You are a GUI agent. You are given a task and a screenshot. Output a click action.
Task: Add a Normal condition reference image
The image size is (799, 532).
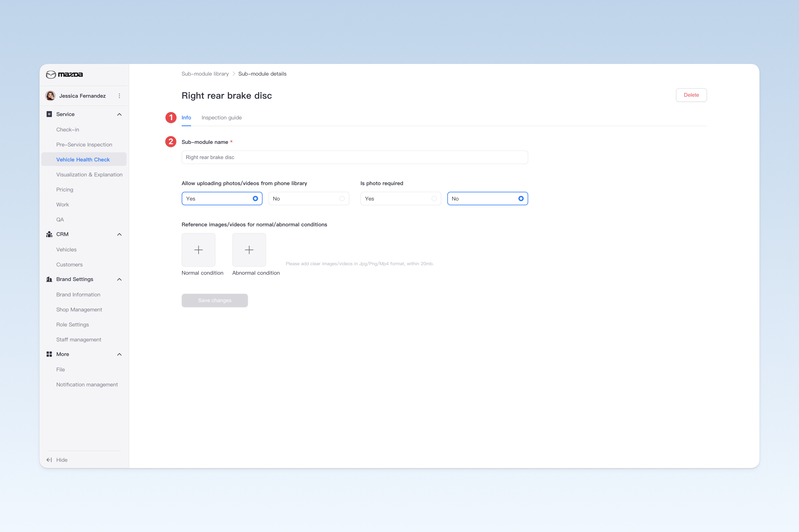tap(199, 250)
